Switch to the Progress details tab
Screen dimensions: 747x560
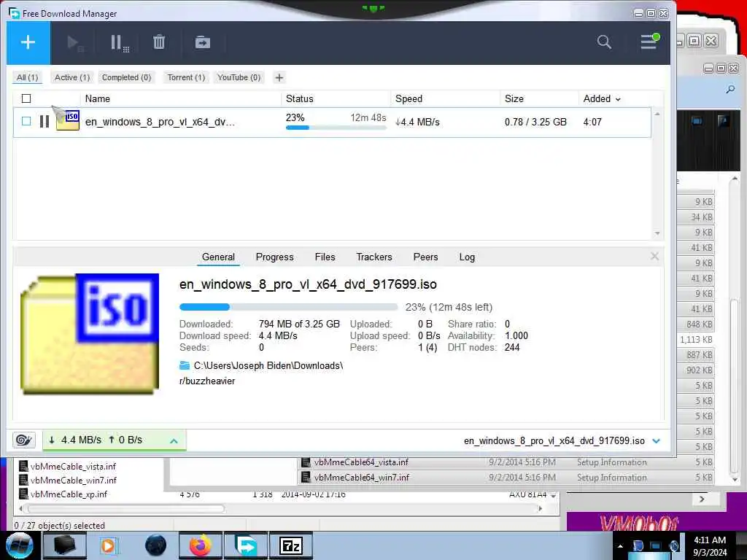click(274, 257)
